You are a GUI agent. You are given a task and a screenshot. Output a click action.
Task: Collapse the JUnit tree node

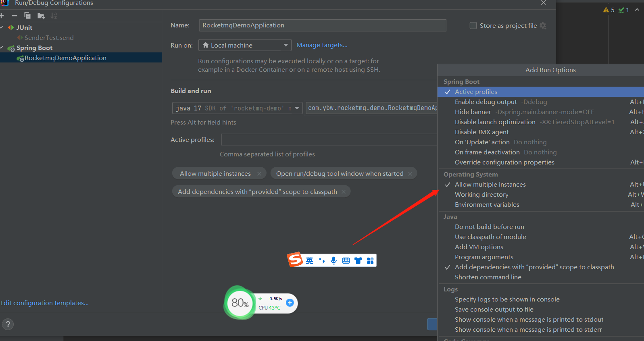pos(2,27)
